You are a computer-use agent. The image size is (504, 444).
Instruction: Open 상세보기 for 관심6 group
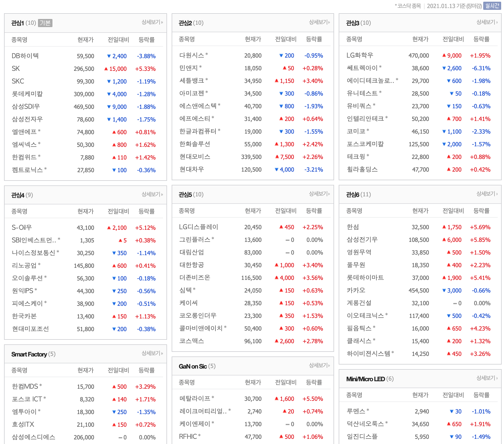(487, 194)
